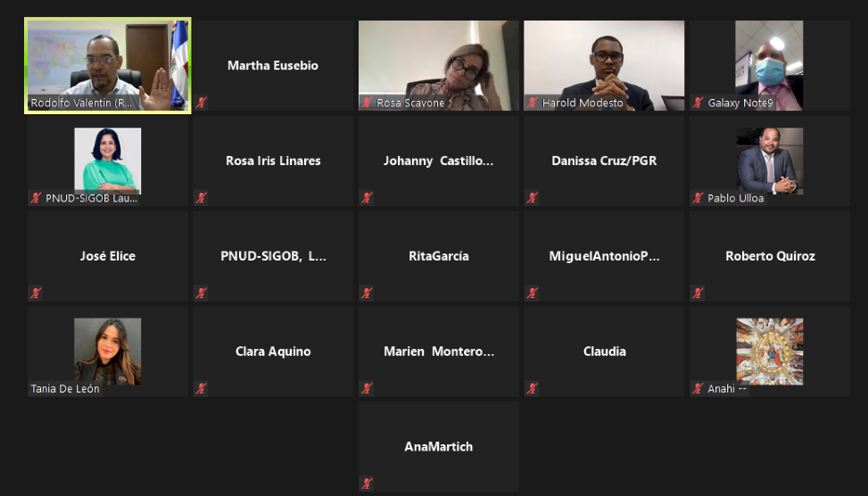Click Rosa Iris Linares's muted mic icon
868x496 pixels.
[x=202, y=198]
